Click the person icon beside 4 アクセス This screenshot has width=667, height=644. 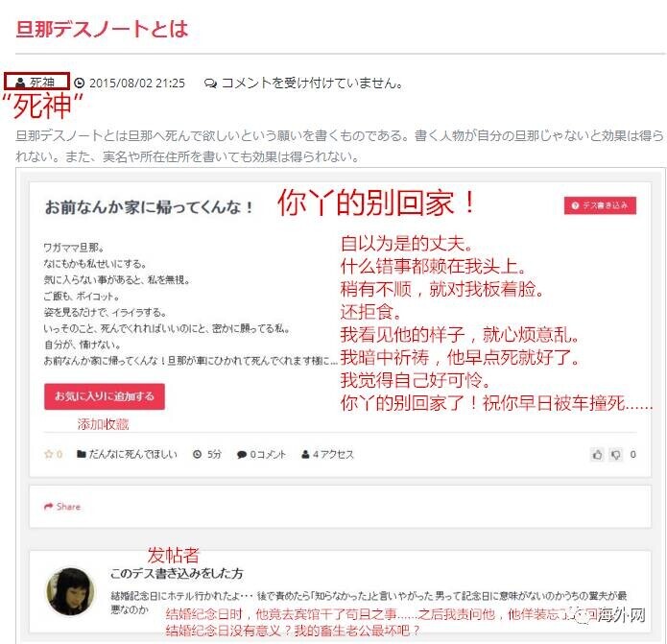click(305, 454)
